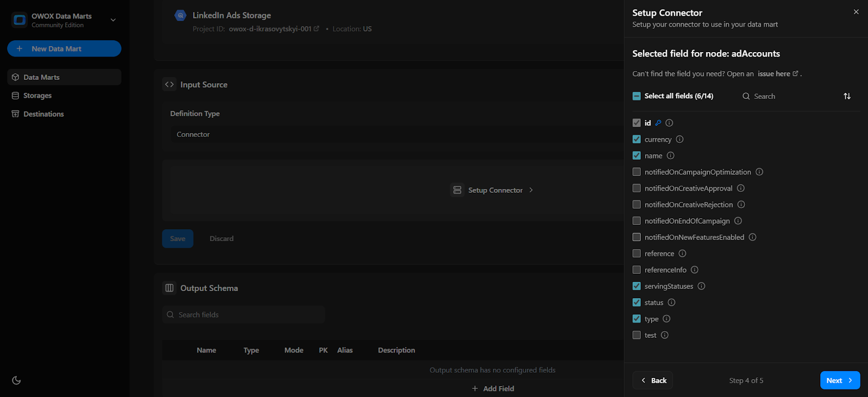Uncheck the currency field checkbox
Viewport: 868px width, 397px height.
[x=636, y=140]
